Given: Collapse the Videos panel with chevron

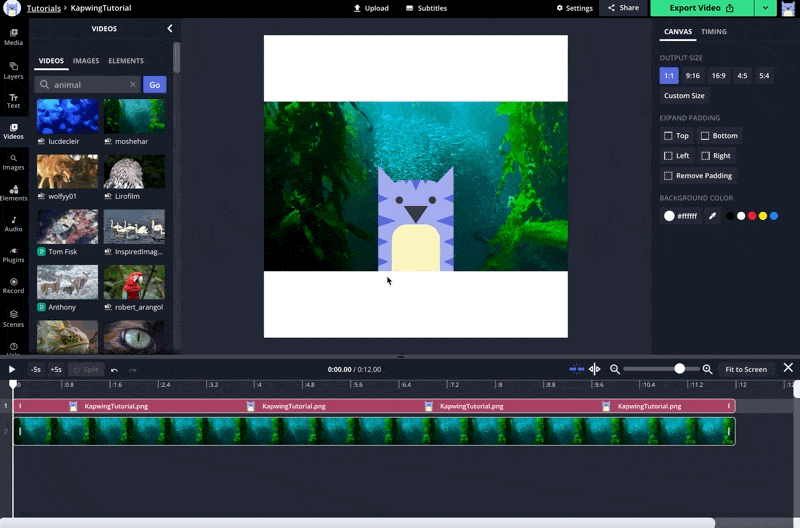Looking at the screenshot, I should pos(169,29).
